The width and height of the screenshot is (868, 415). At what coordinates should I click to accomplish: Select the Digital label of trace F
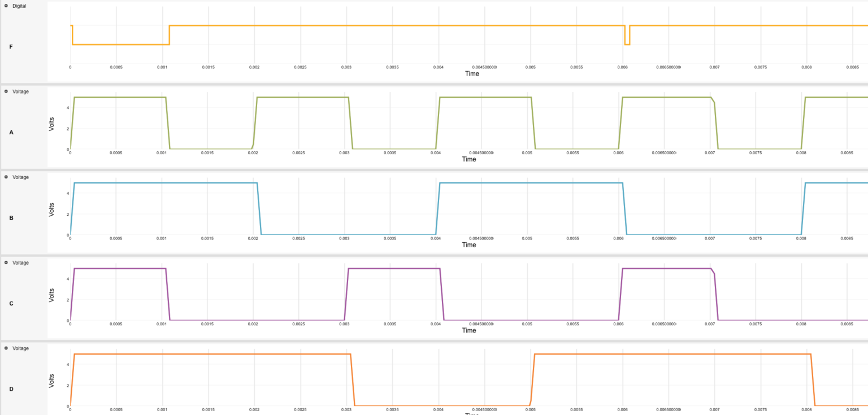pyautogui.click(x=19, y=6)
